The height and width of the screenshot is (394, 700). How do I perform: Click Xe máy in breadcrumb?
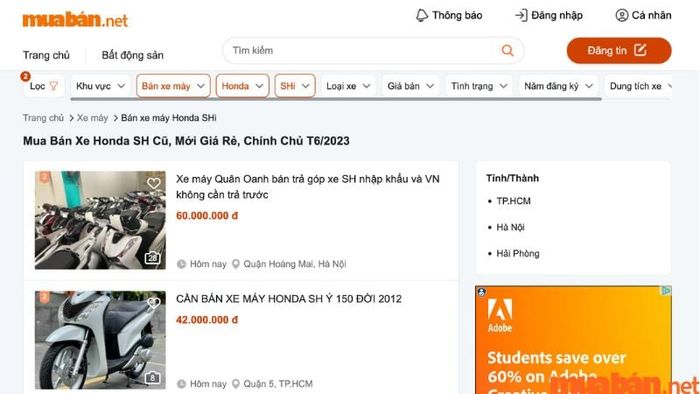[92, 118]
